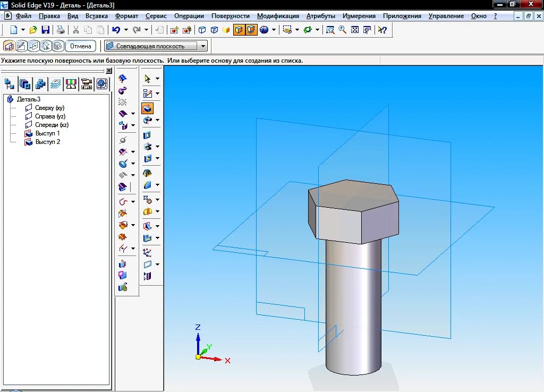
Task: Open the Feature Playback camera tab
Action: click(x=87, y=84)
